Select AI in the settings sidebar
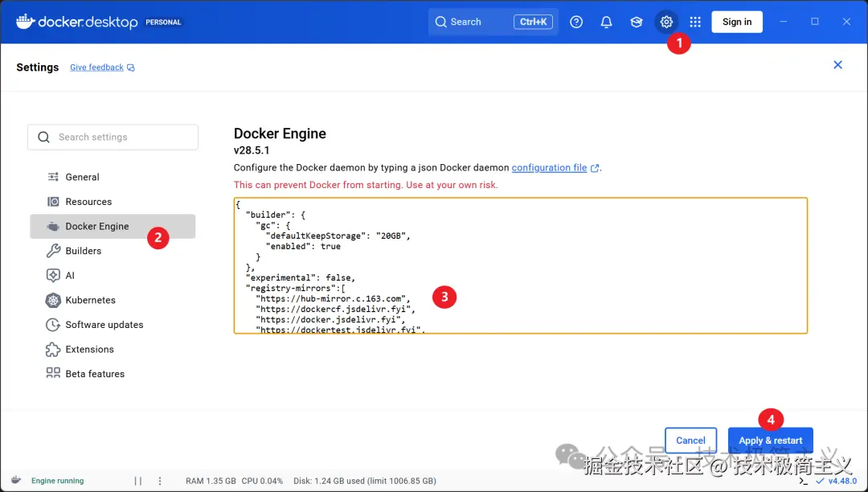This screenshot has width=868, height=492. (x=113, y=275)
